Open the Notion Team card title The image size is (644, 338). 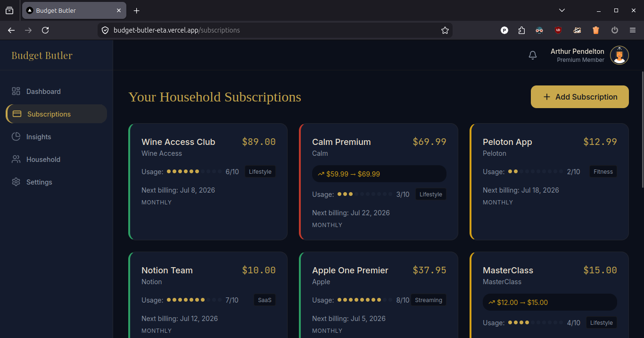click(x=167, y=270)
